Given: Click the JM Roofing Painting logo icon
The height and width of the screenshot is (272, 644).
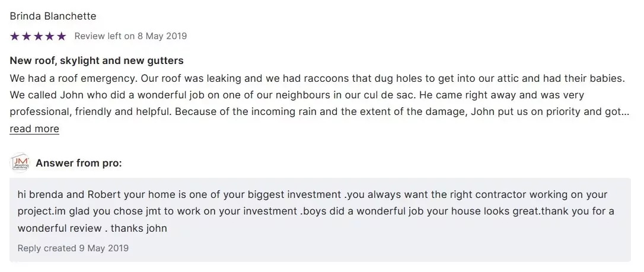Looking at the screenshot, I should pyautogui.click(x=20, y=163).
